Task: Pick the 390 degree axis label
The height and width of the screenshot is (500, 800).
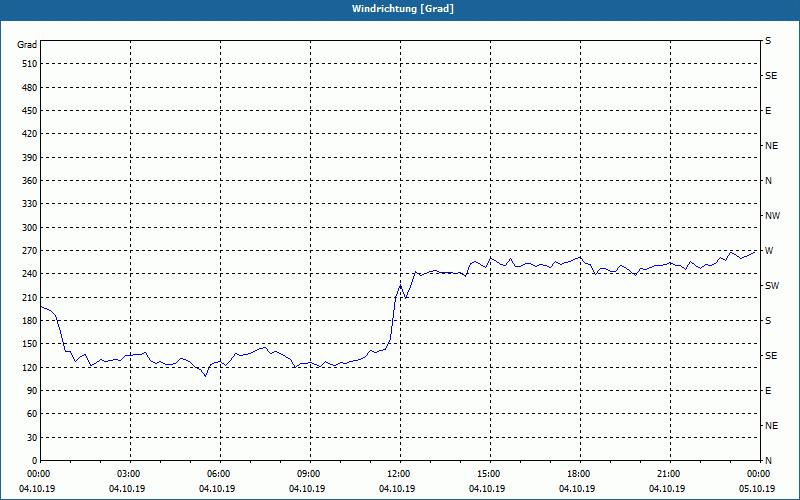Action: [30, 158]
